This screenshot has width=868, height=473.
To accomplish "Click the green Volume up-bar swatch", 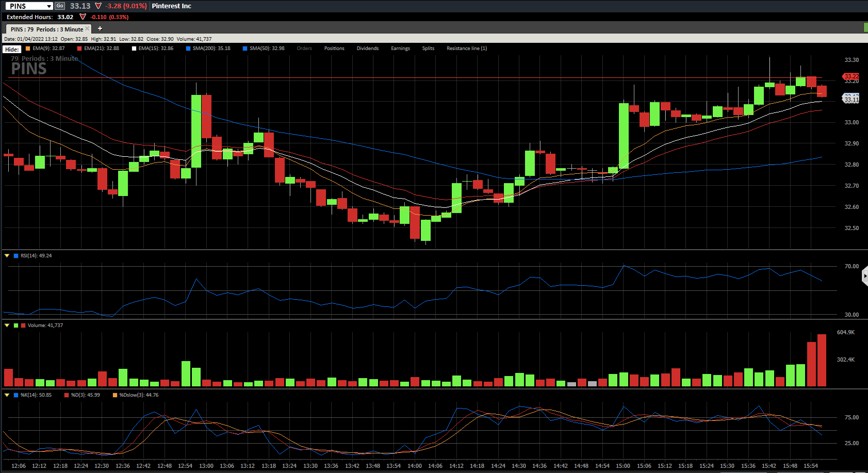I will (x=16, y=325).
